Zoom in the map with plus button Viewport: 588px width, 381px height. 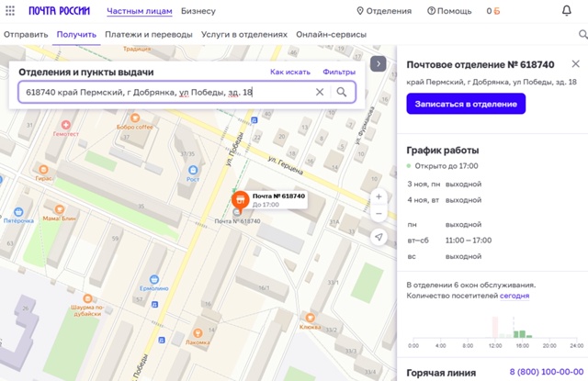[379, 196]
